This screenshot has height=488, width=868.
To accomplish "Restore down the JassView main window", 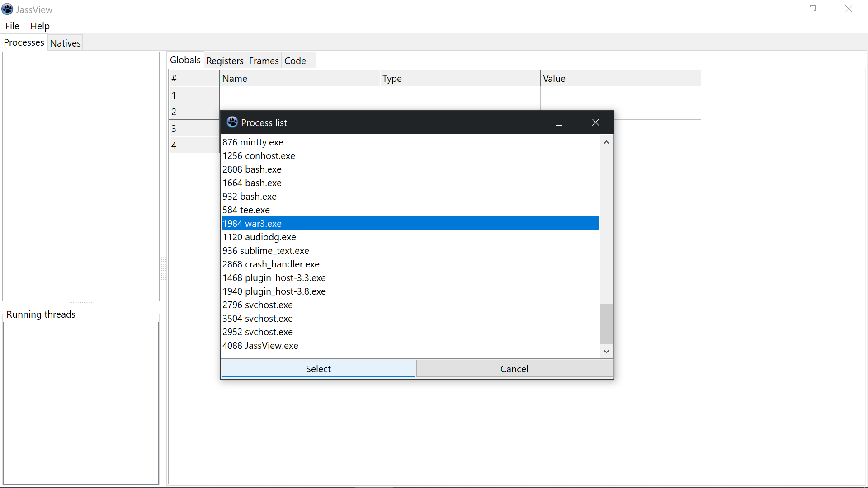I will pos(812,9).
